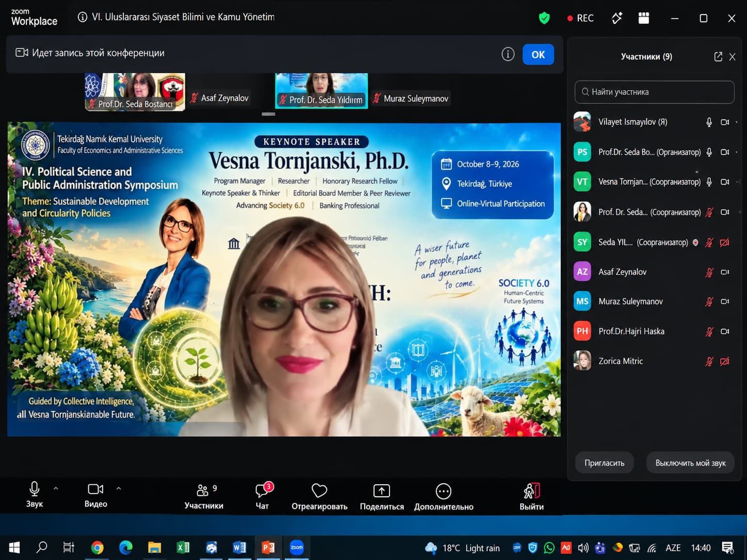This screenshot has width=747, height=560.
Task: Click the AZE language indicator in tray
Action: point(673,548)
